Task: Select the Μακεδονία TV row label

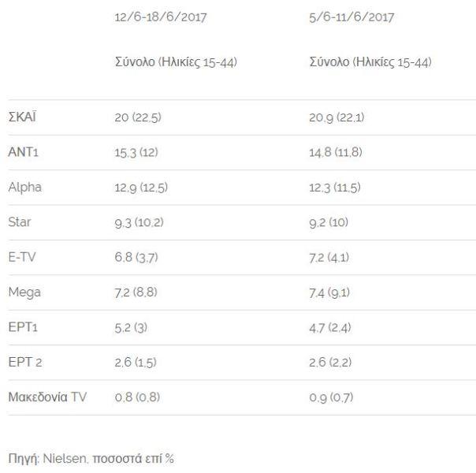Action: [48, 397]
